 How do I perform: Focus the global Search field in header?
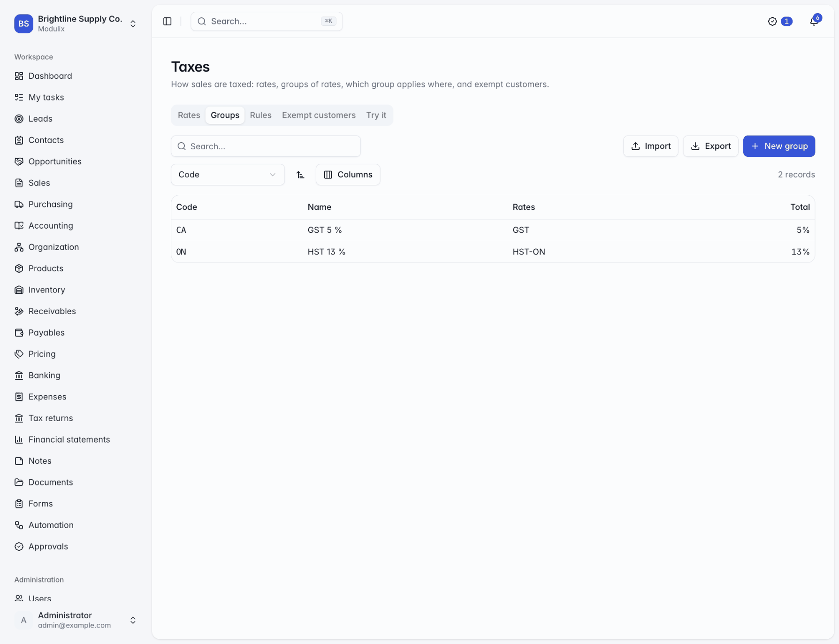(267, 22)
